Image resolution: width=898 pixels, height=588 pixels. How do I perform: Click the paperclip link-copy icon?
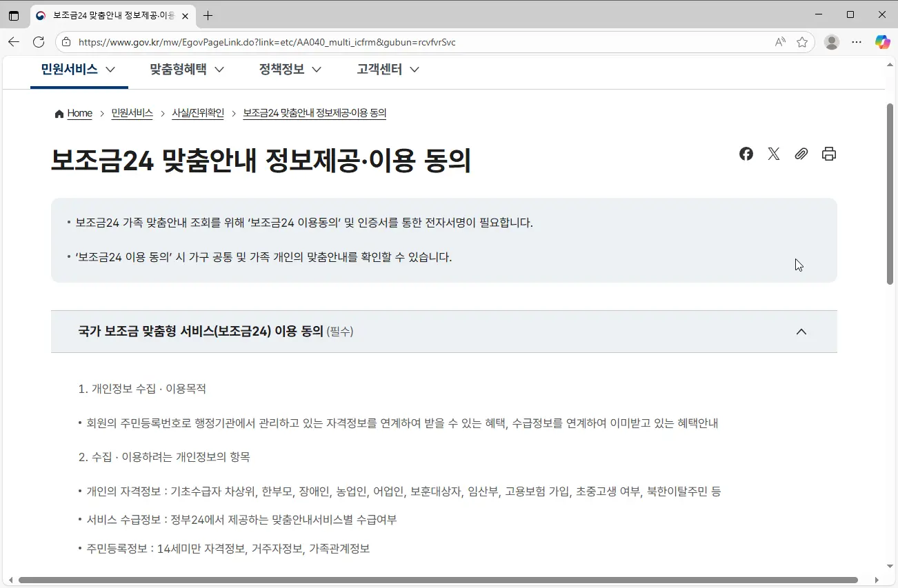(x=801, y=154)
